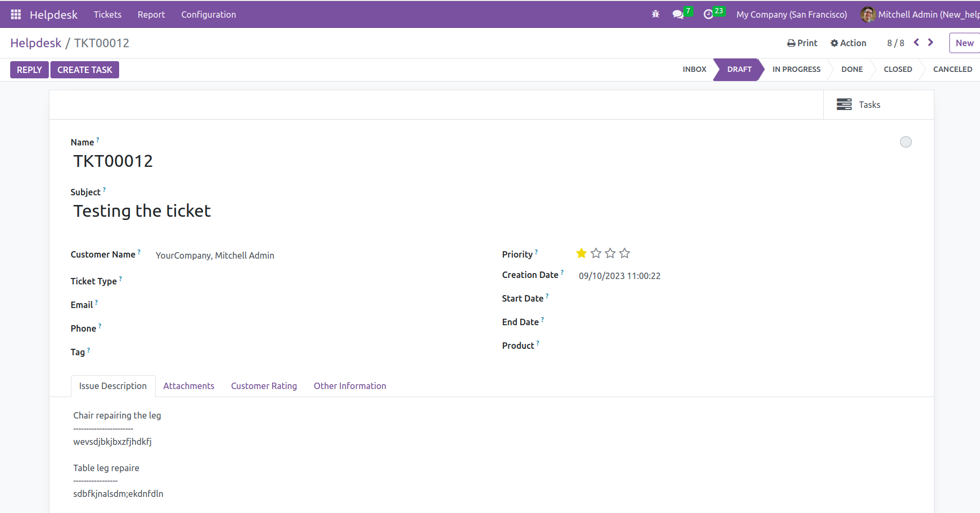Switch to Attachments tab
980x513 pixels.
point(189,386)
